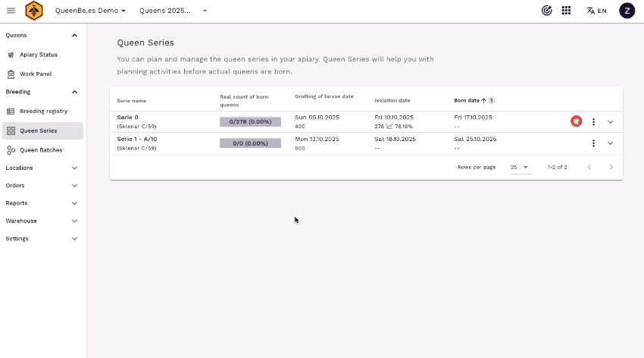The image size is (644, 358).
Task: Open the language selector EN
Action: 596,11
